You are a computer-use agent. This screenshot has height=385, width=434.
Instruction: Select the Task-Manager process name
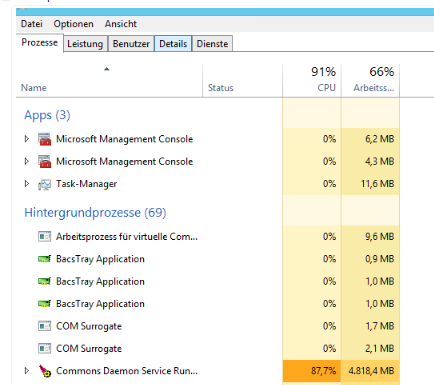click(x=86, y=184)
